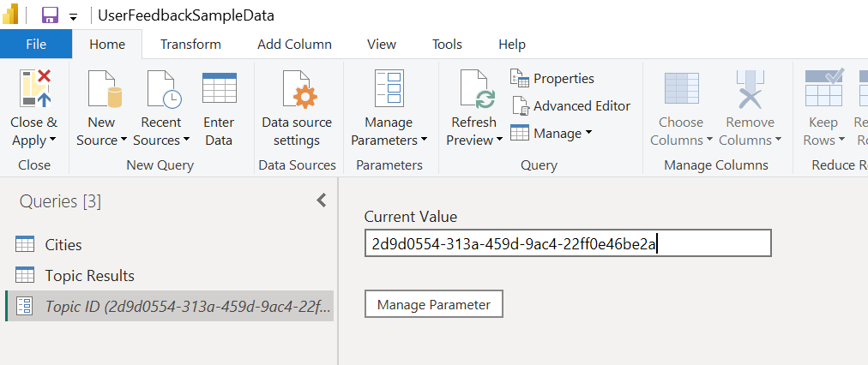This screenshot has width=868, height=365.
Task: Select the Topic Results query
Action: (169, 275)
